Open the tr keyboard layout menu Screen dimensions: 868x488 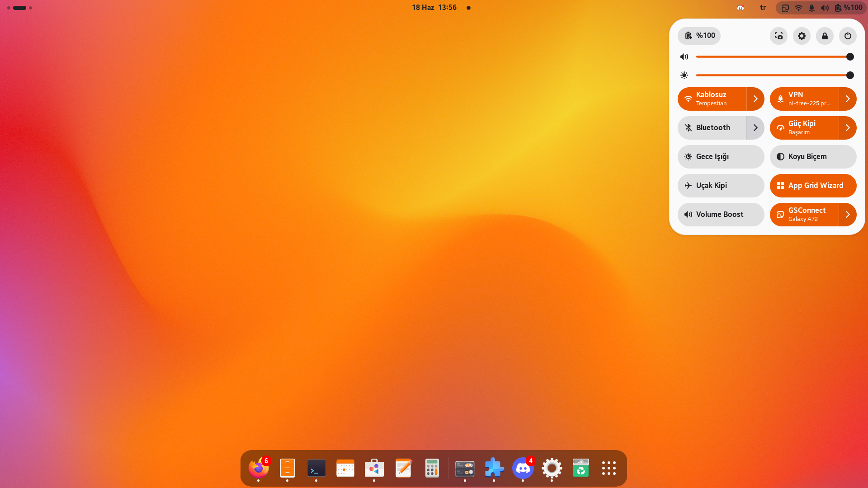click(x=763, y=7)
